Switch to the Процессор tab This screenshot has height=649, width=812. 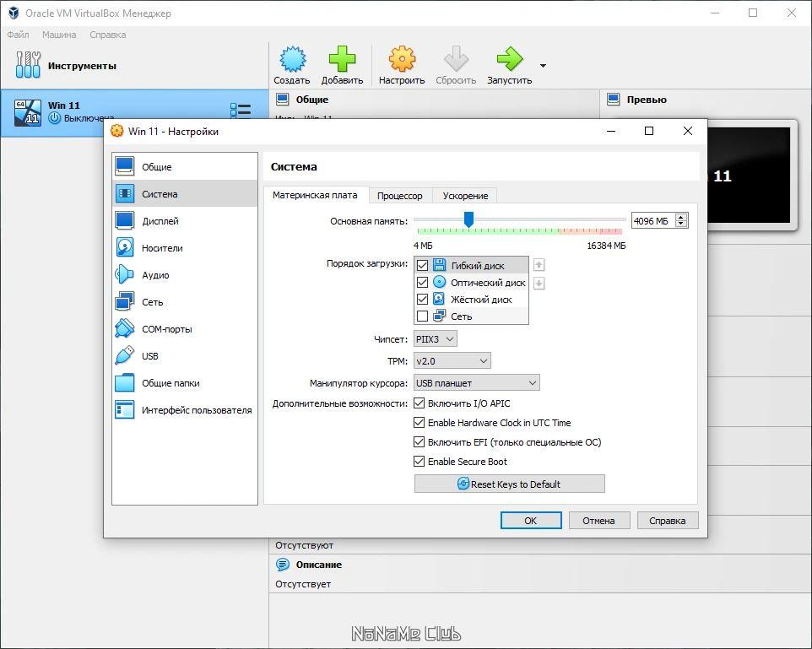(x=400, y=196)
